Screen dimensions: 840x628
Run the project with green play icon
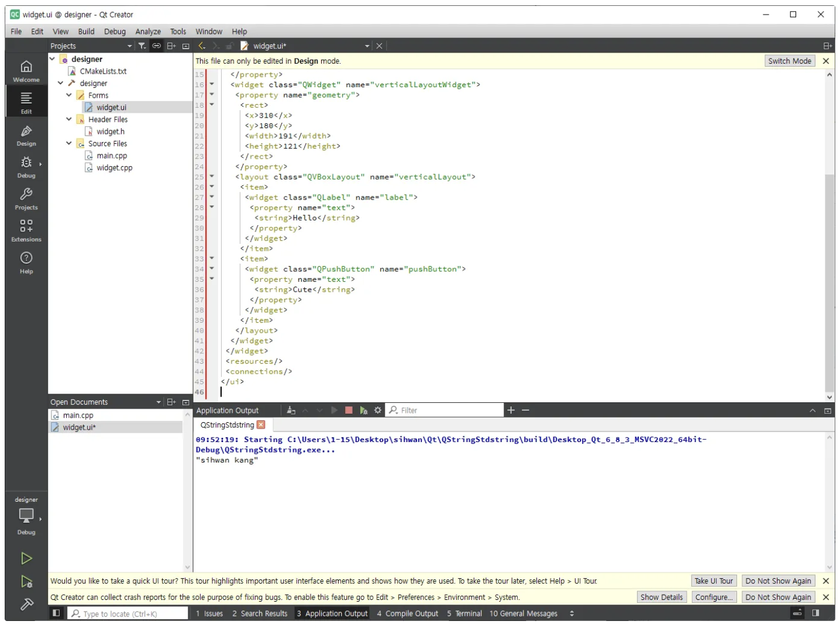point(26,558)
